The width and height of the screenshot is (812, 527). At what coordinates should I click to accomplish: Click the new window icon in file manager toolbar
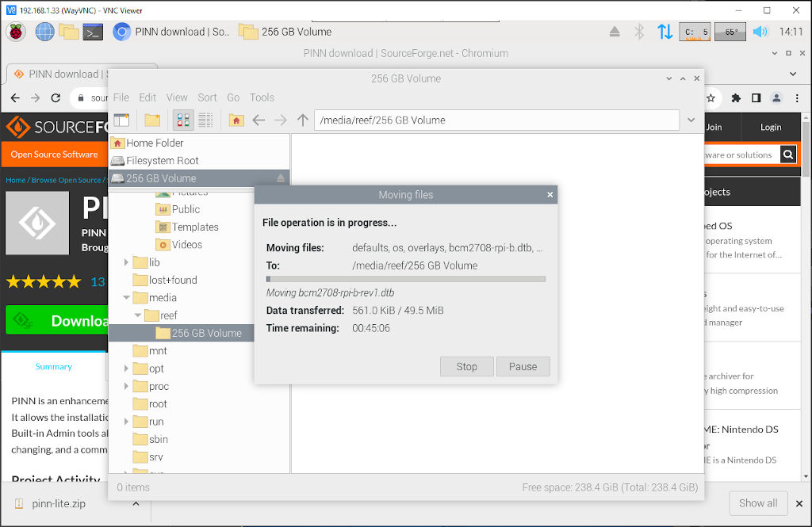pos(121,120)
